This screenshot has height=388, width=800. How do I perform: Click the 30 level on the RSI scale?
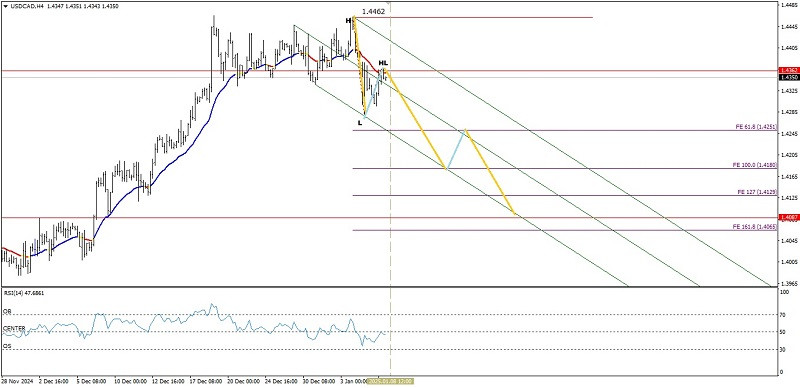tap(782, 350)
